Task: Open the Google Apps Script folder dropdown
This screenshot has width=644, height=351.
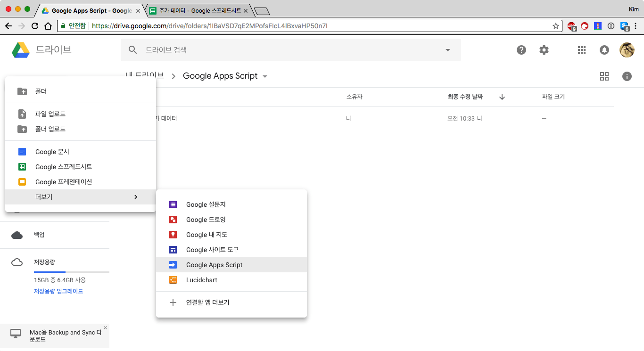Action: click(265, 76)
